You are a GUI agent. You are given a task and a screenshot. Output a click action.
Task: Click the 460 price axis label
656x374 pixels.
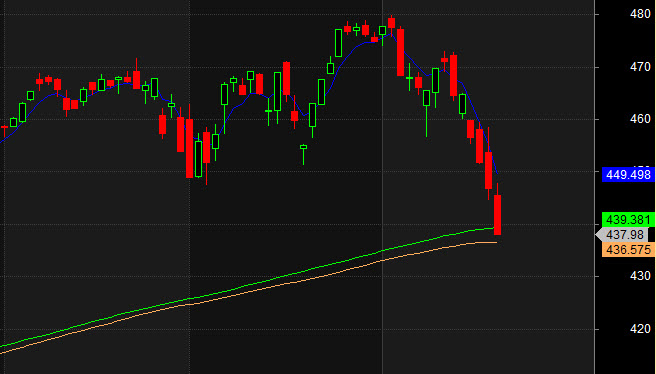(x=640, y=119)
